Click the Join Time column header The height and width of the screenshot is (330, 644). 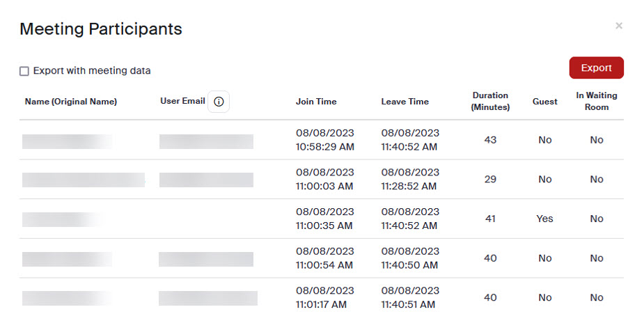pyautogui.click(x=316, y=102)
